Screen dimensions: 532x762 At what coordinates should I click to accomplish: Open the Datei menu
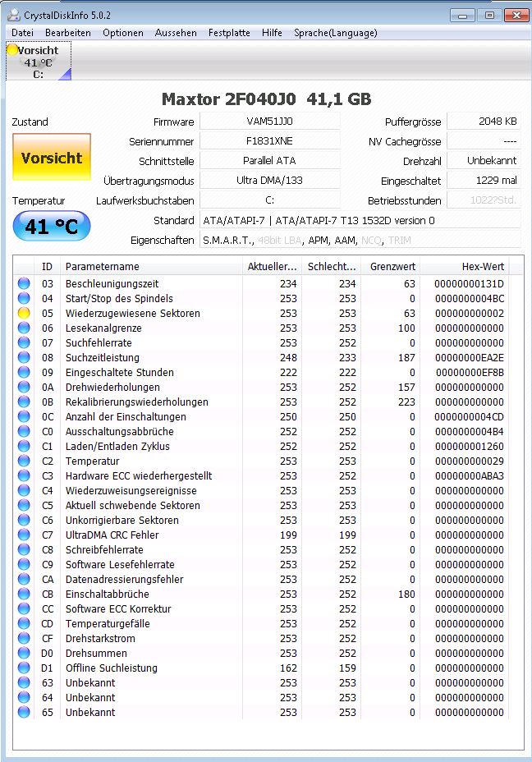coord(22,33)
